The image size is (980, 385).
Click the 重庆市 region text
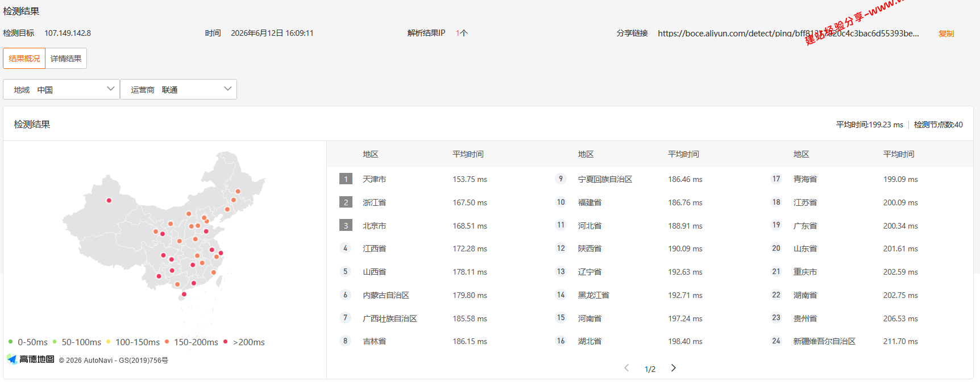coord(805,272)
